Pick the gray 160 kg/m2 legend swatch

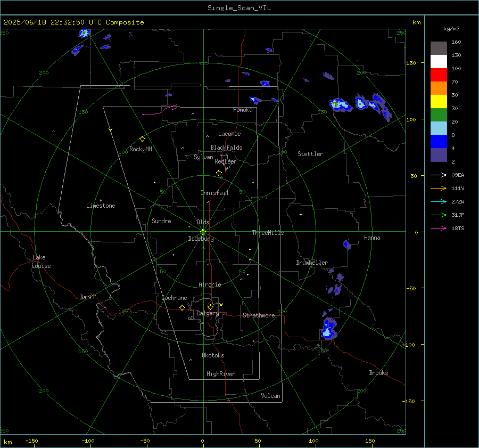[x=439, y=48]
